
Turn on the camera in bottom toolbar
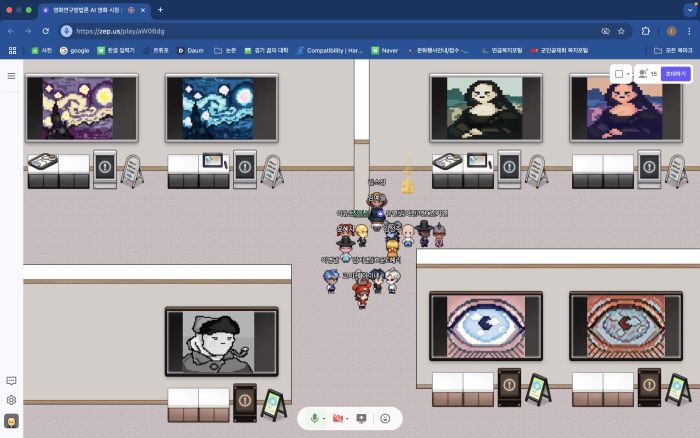tap(338, 418)
